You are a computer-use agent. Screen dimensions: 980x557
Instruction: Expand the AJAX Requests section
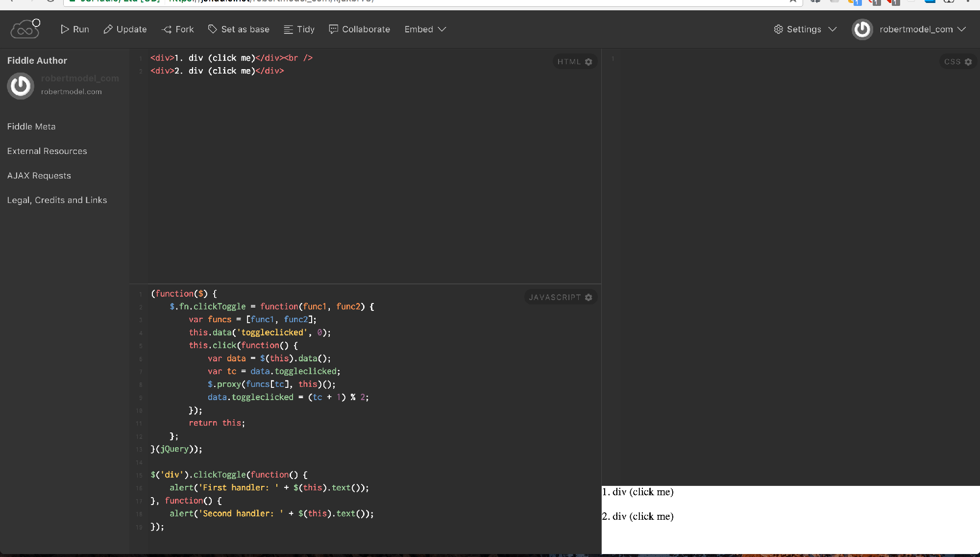click(39, 176)
